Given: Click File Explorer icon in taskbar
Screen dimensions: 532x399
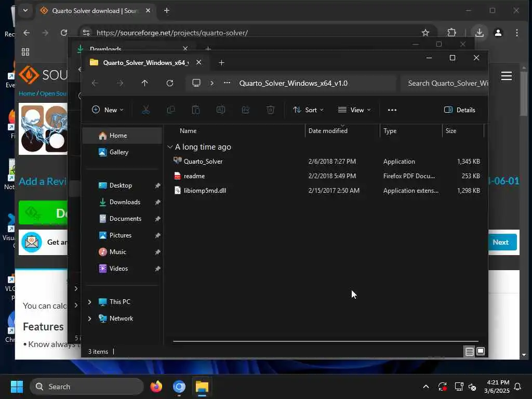Looking at the screenshot, I should click(x=202, y=387).
